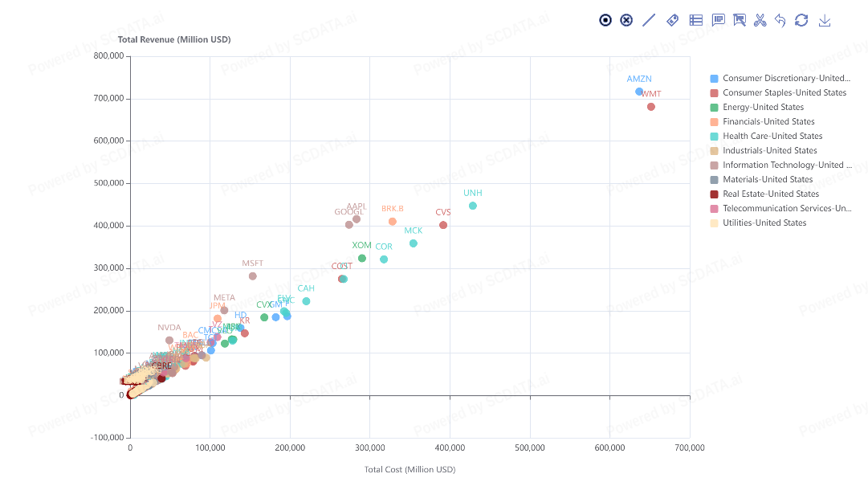This screenshot has height=486, width=868.
Task: Click the CVS data point
Action: pyautogui.click(x=443, y=225)
